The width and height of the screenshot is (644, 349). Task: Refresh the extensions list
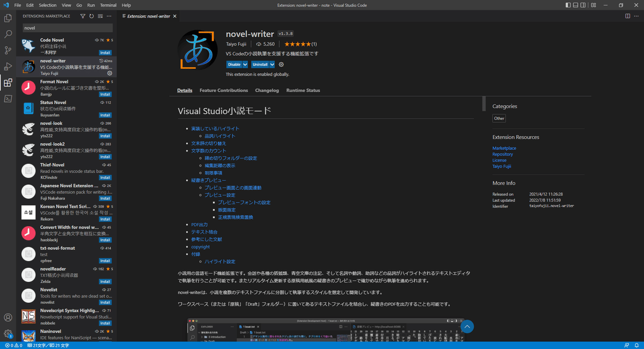(91, 16)
